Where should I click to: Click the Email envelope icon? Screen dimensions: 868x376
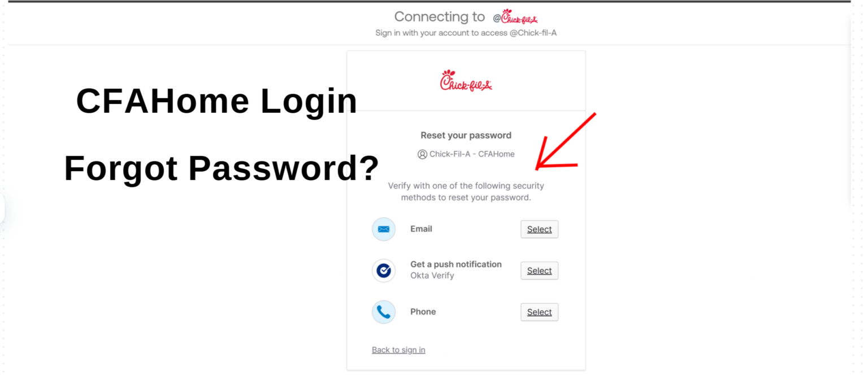[x=384, y=229]
